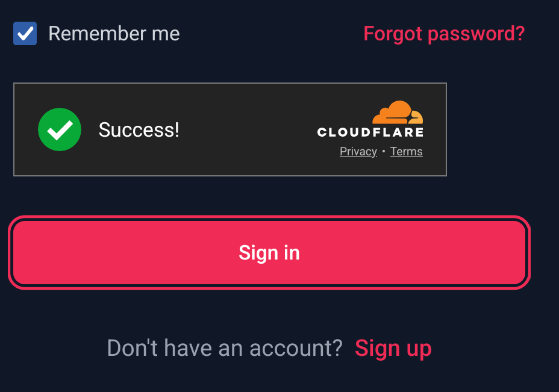559x392 pixels.
Task: Click the orange Cloudflare cloud logo
Action: (398, 113)
